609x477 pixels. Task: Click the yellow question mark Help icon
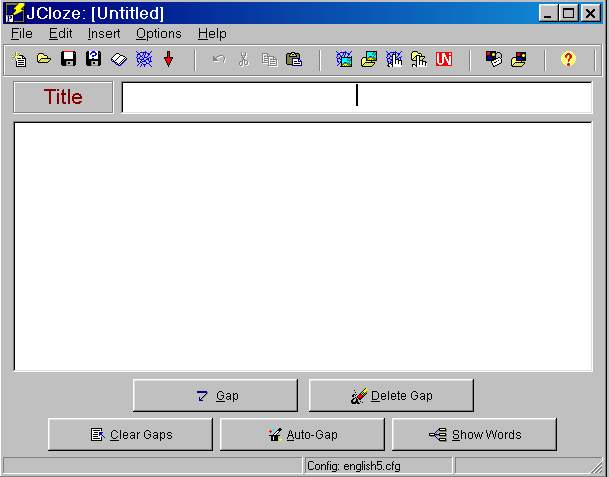[568, 59]
